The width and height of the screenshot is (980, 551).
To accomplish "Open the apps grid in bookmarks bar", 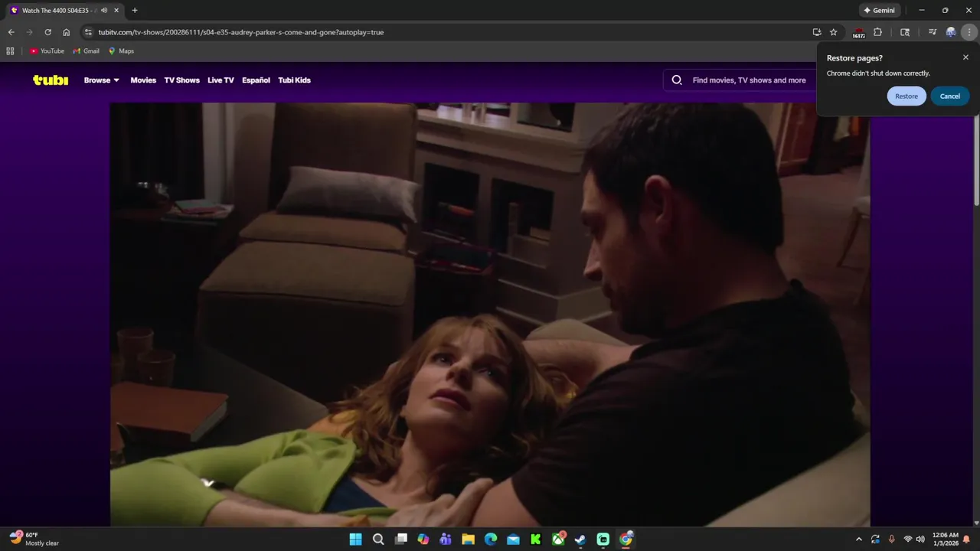I will [10, 51].
